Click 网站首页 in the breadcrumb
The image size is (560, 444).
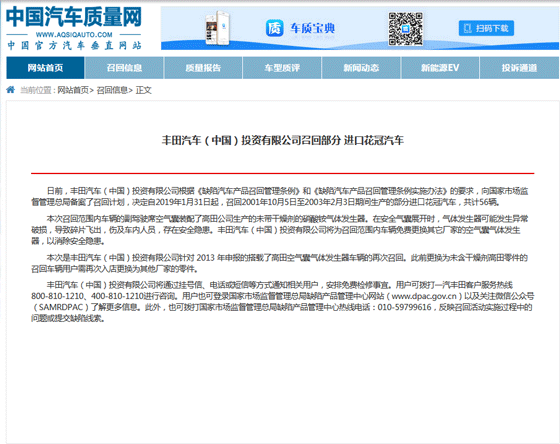pos(73,90)
